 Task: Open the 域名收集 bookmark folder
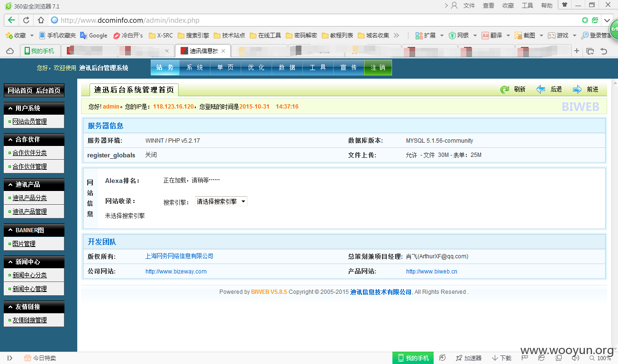pyautogui.click(x=373, y=36)
